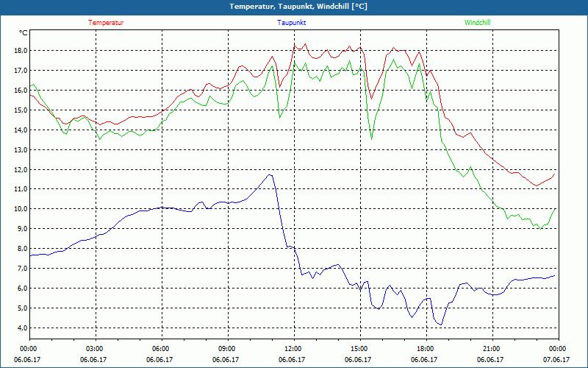Click the 5,0 y-axis value
588x368 pixels.
click(x=23, y=308)
